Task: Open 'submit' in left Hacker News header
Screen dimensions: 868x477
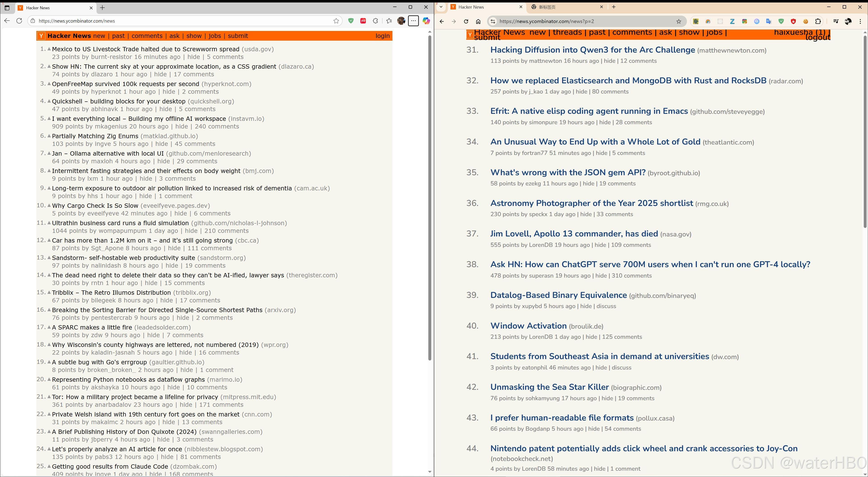Action: pos(238,36)
